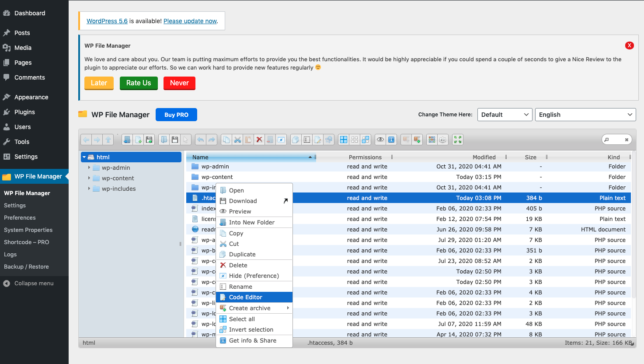Collapse the WordPress admin menu
Viewport: 644px width, 364px height.
click(x=34, y=283)
